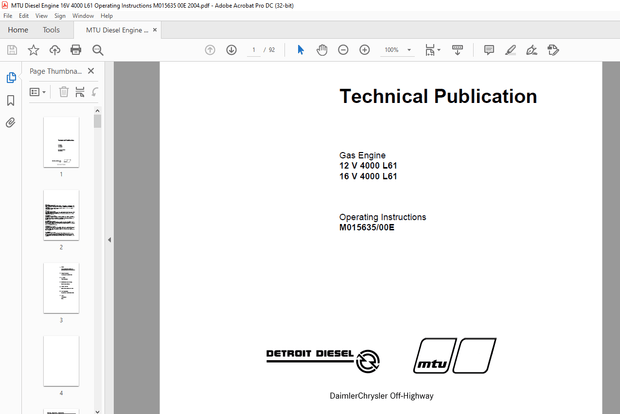This screenshot has height=414, width=620.
Task: Open the View menu
Action: coord(41,16)
